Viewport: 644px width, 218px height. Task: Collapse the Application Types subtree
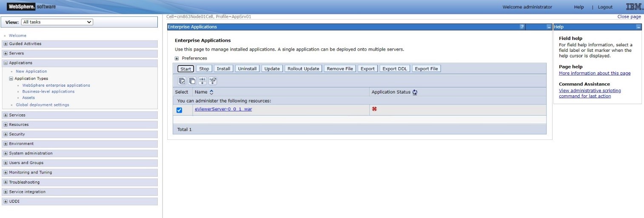(11, 79)
